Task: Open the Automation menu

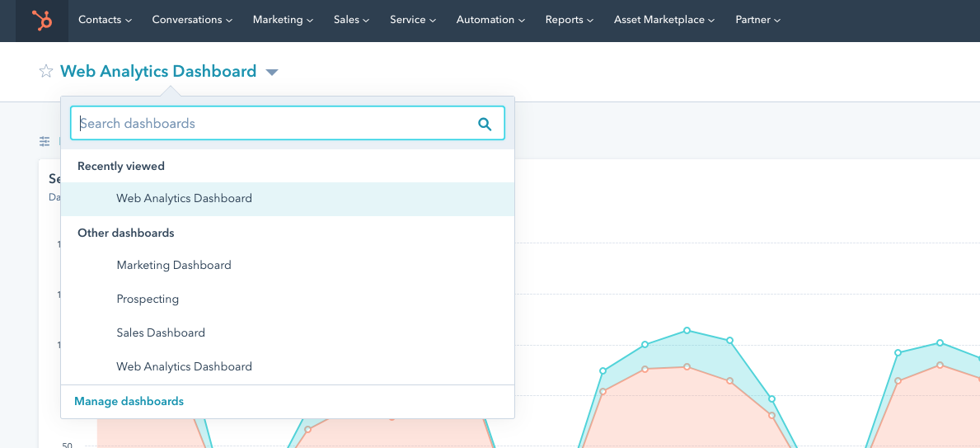Action: (x=490, y=20)
